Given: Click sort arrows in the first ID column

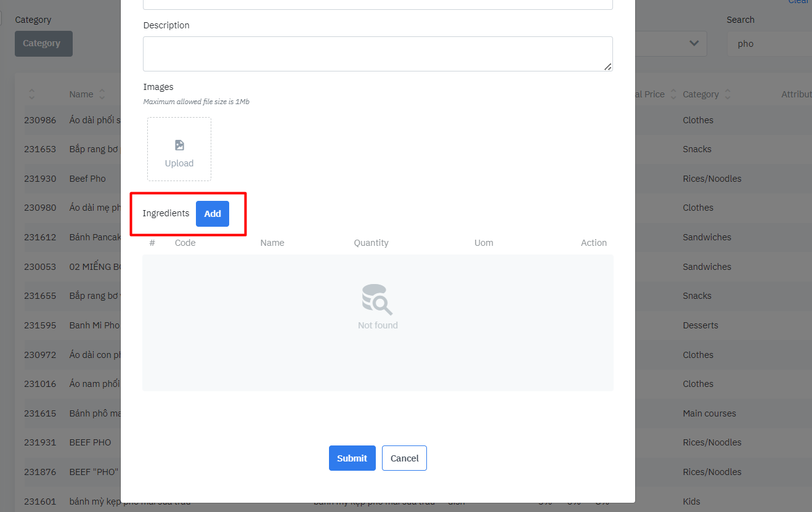Looking at the screenshot, I should [32, 94].
